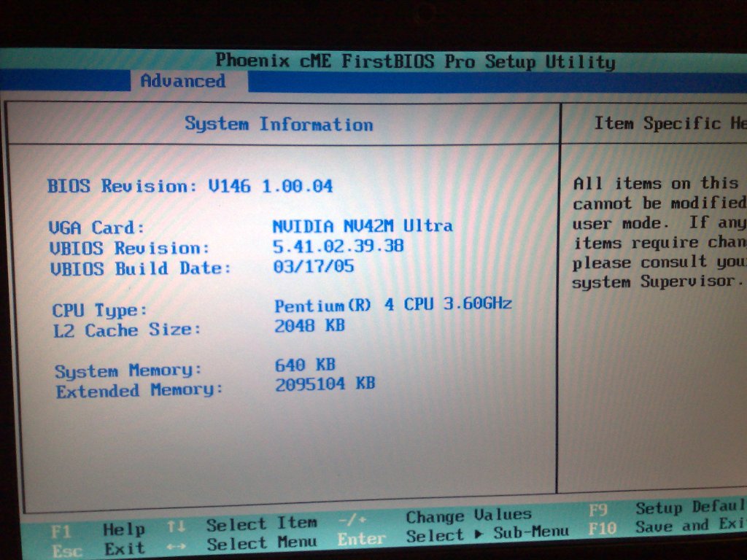Click the Item Specific Help heading
This screenshot has width=747, height=560.
(x=670, y=123)
